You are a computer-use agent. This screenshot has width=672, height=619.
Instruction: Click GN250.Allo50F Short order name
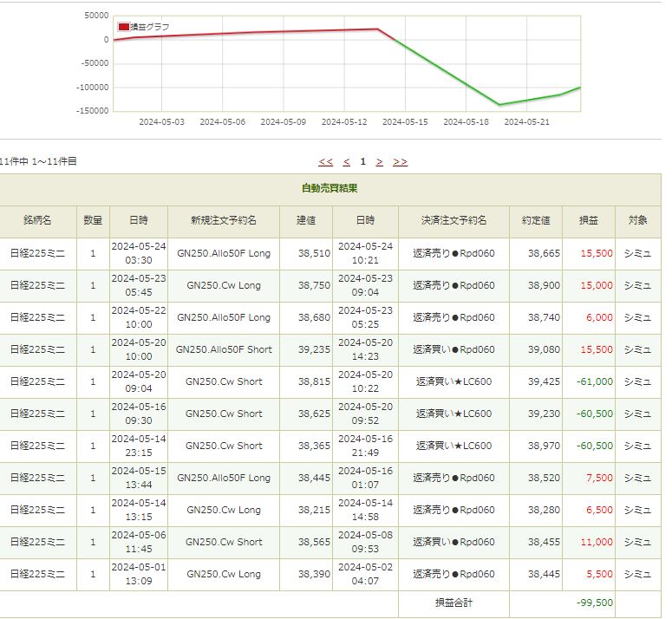[224, 349]
